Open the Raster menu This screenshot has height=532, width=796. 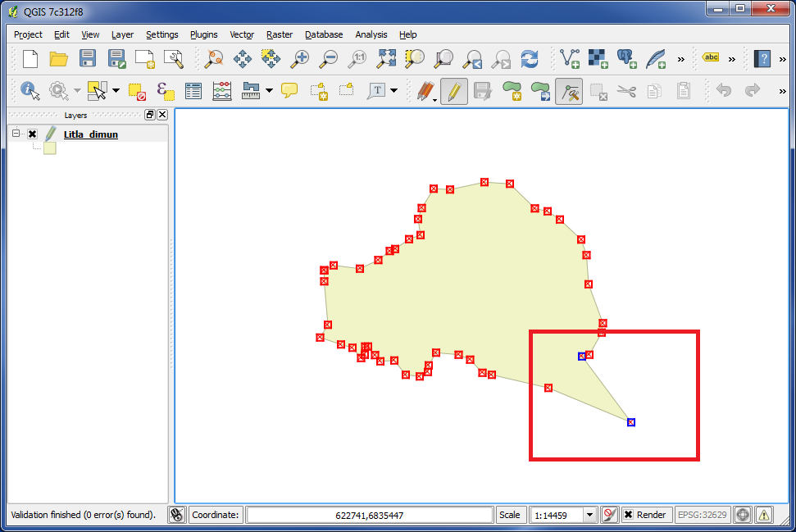280,34
